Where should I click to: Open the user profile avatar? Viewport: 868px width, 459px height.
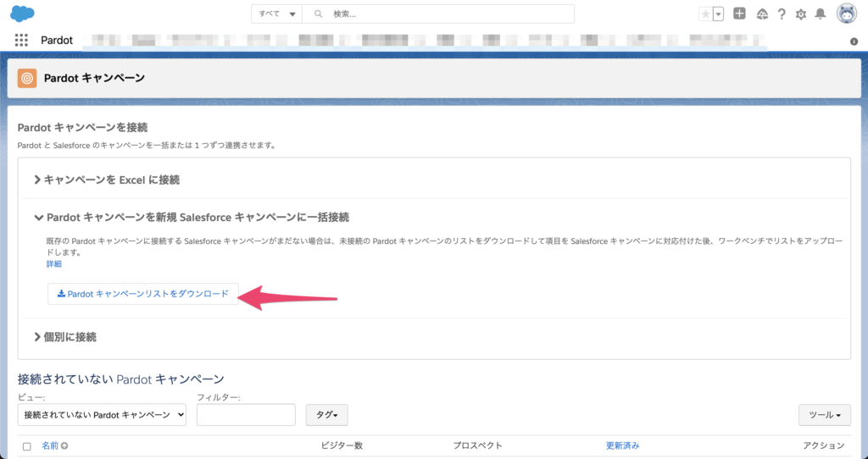click(847, 14)
